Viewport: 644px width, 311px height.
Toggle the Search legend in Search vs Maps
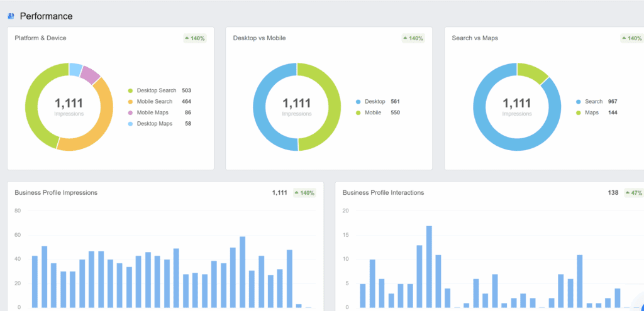[594, 102]
